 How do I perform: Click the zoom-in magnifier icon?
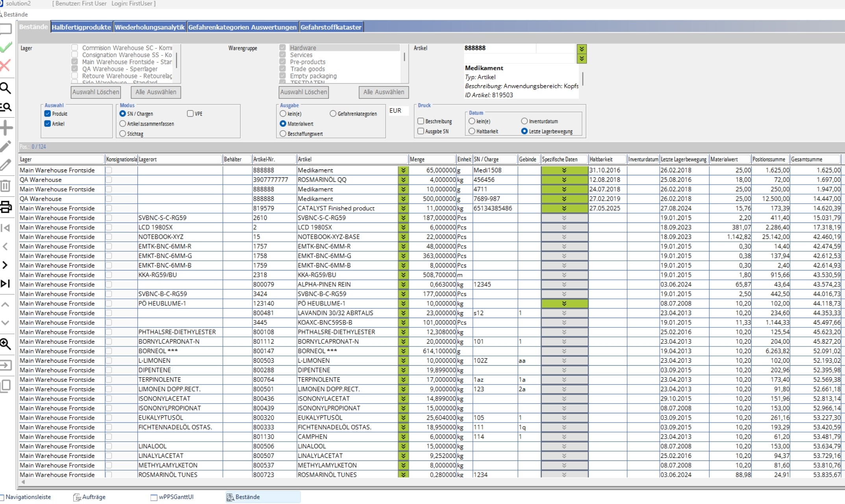6,344
